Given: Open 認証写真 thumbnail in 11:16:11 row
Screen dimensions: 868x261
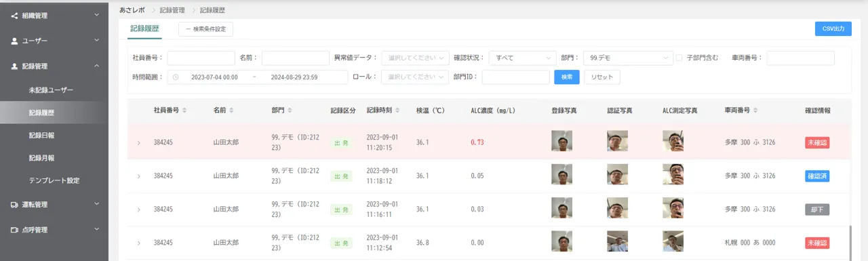Looking at the screenshot, I should coord(617,208).
